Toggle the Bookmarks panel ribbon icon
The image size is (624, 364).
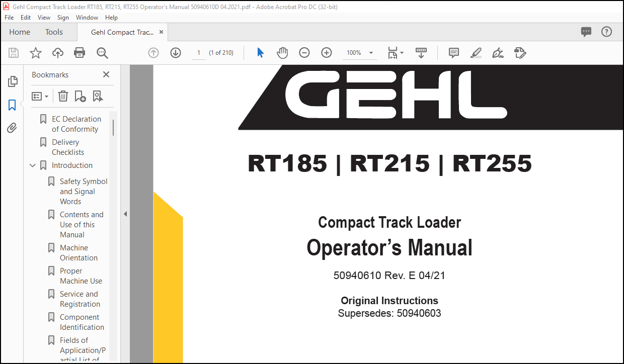coord(13,105)
